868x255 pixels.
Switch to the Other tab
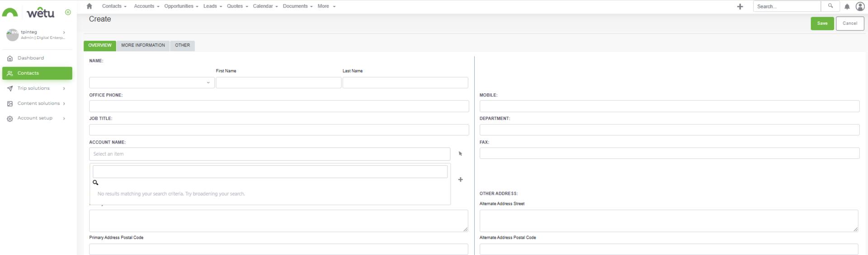[x=182, y=45]
